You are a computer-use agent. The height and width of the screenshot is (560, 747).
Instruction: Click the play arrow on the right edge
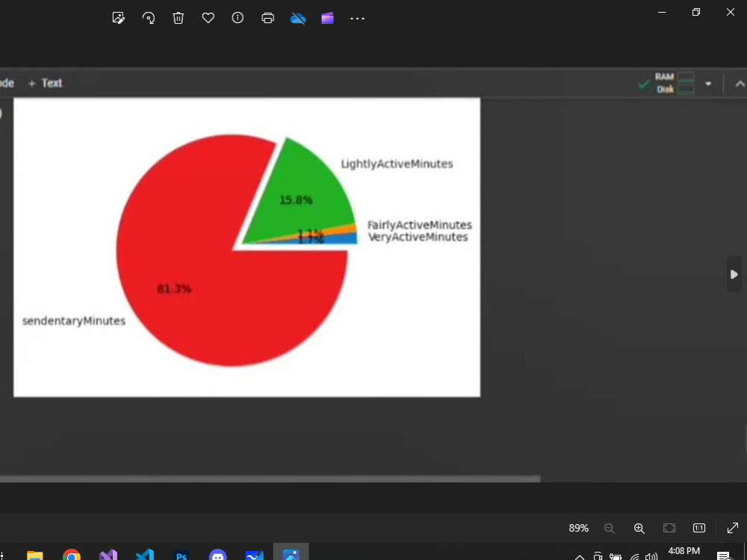734,274
